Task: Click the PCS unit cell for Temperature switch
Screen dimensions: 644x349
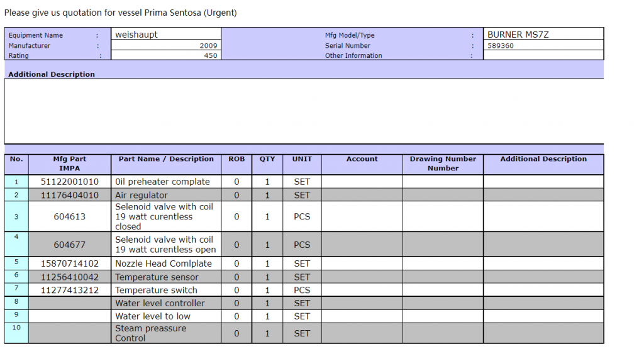Action: [302, 291]
